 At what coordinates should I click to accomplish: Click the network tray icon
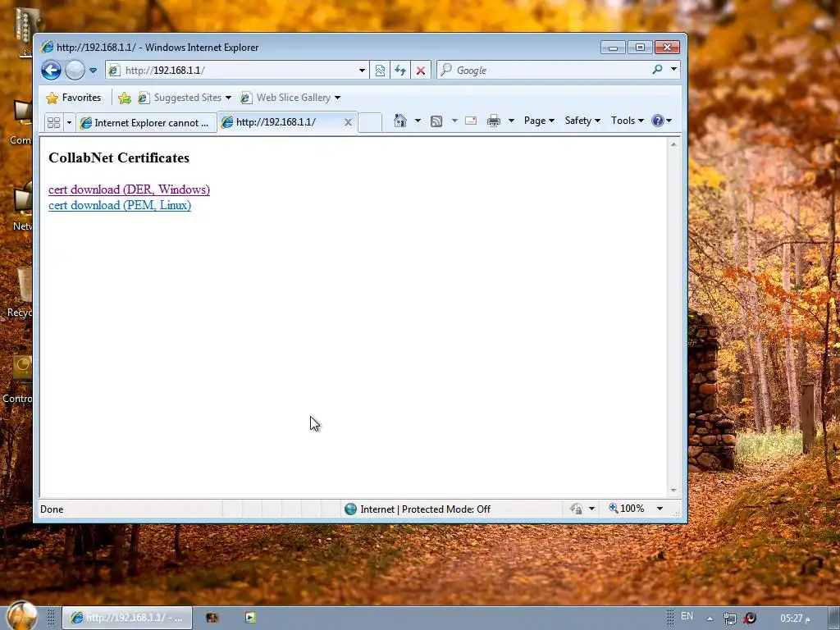click(729, 619)
